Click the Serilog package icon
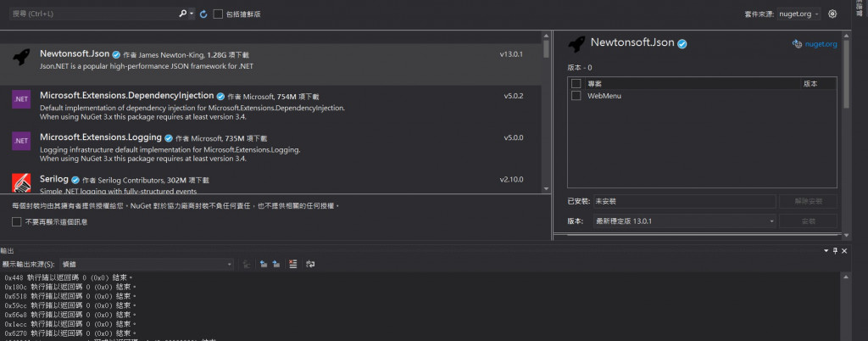The height and width of the screenshot is (341, 868). 21,182
